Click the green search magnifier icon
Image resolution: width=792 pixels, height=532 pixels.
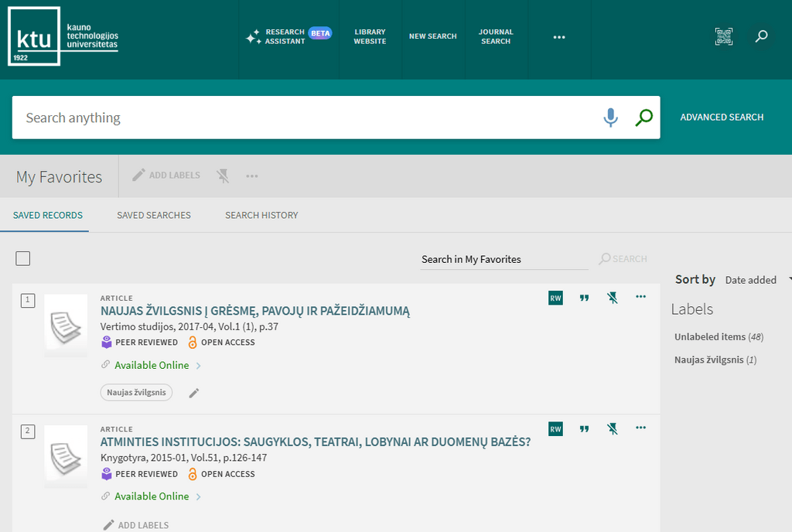[643, 118]
